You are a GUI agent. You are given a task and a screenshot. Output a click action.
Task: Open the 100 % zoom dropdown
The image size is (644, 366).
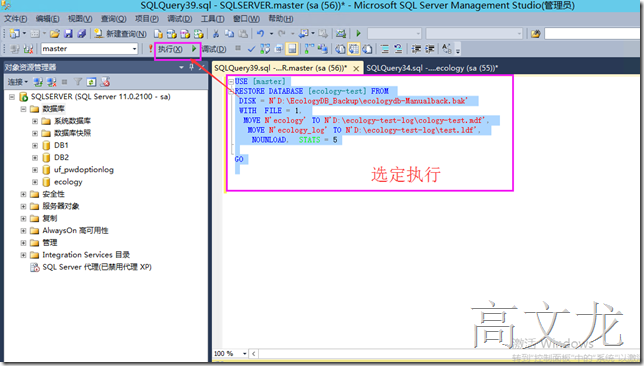244,354
